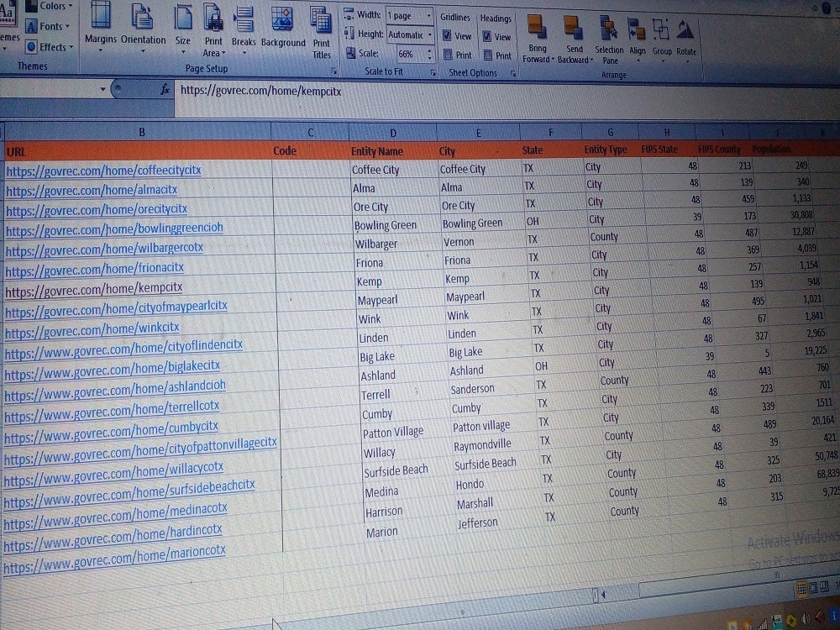
Task: Open the marioncotx govrec link
Action: point(114,559)
